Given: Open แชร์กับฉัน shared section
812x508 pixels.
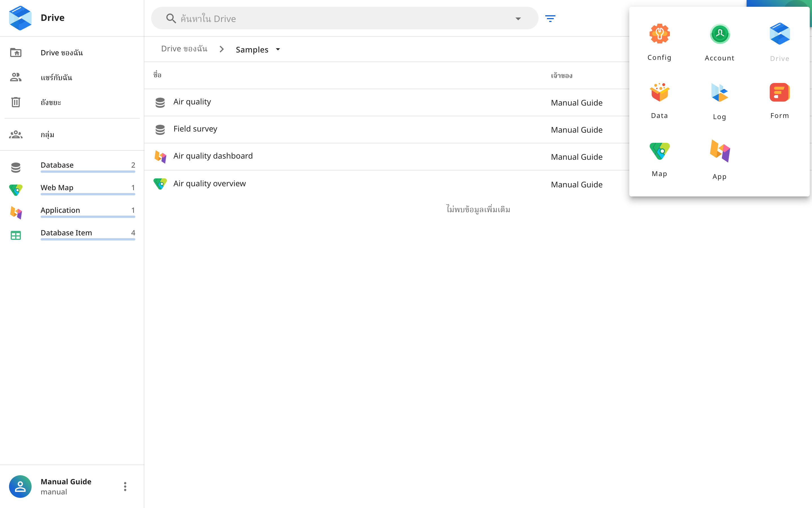Looking at the screenshot, I should click(72, 77).
